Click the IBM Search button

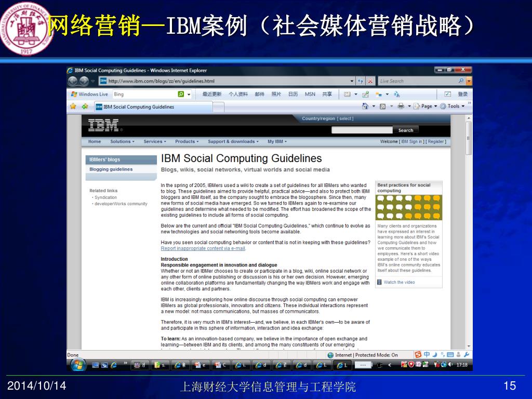pyautogui.click(x=406, y=130)
